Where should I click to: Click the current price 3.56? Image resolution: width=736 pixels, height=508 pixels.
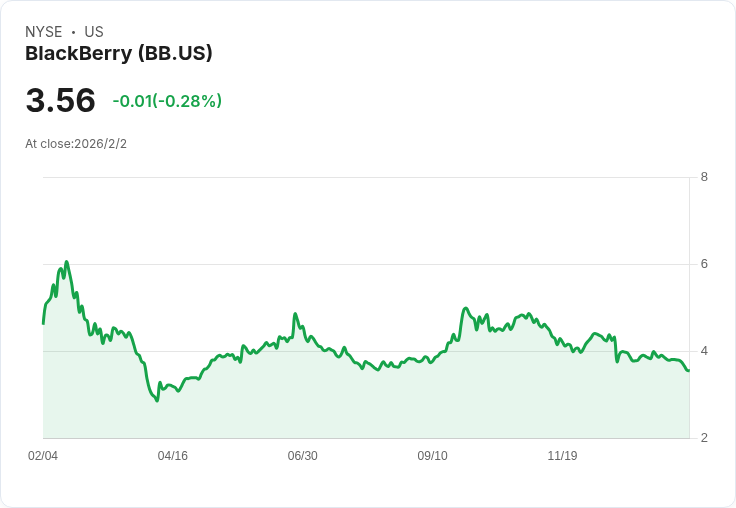tap(61, 100)
